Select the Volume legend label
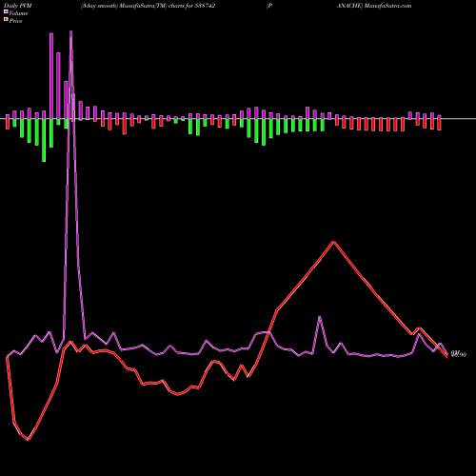 [18, 13]
